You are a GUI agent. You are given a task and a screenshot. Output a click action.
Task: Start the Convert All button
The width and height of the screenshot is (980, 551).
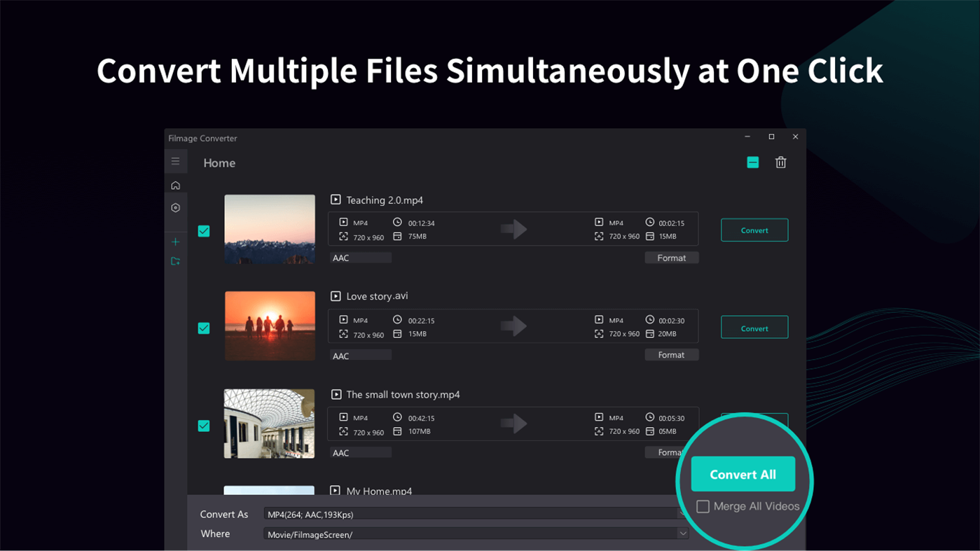pyautogui.click(x=743, y=474)
